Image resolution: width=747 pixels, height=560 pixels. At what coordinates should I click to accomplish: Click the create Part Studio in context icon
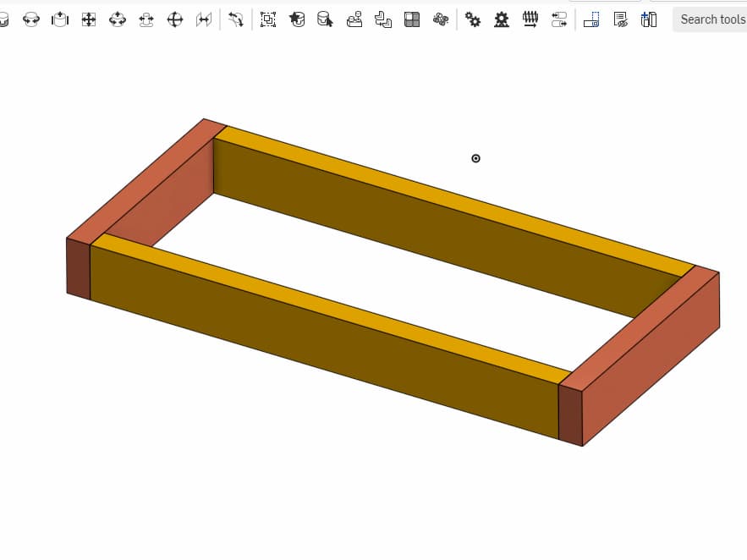point(591,19)
